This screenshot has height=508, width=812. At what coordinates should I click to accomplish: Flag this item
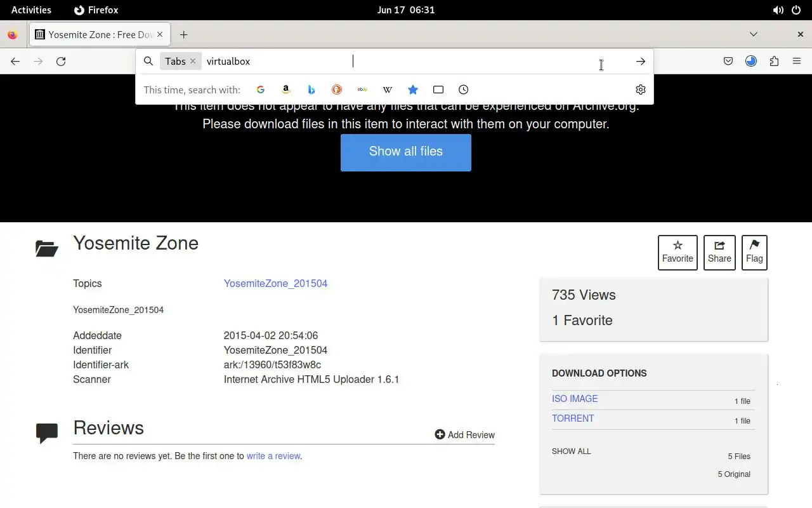click(x=754, y=252)
